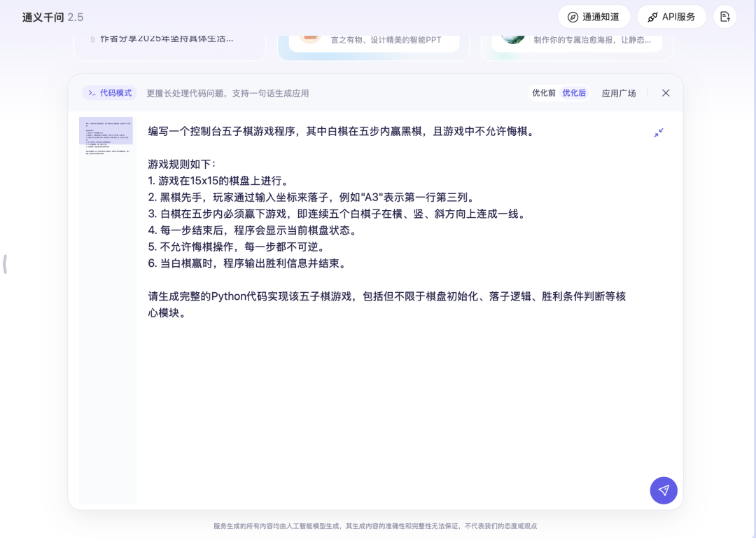Screen dimensions: 756x538
Task: Open the 应用广场 tab
Action: 619,92
